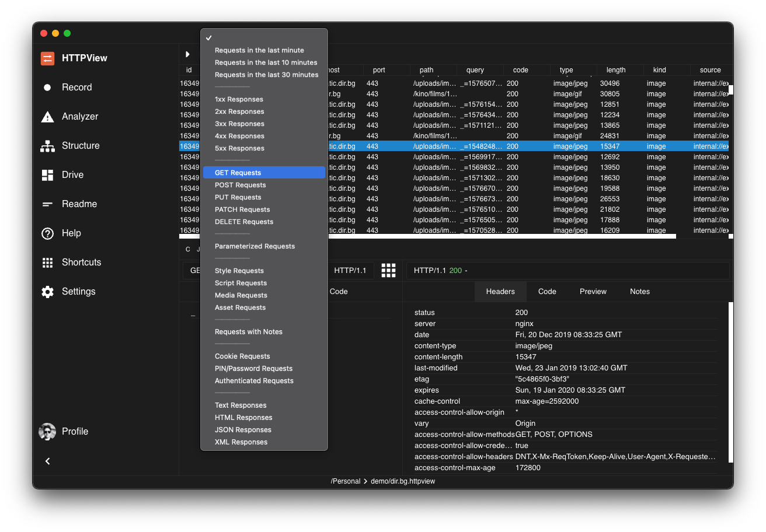Select PUT Requests in the filter menu

coord(264,197)
